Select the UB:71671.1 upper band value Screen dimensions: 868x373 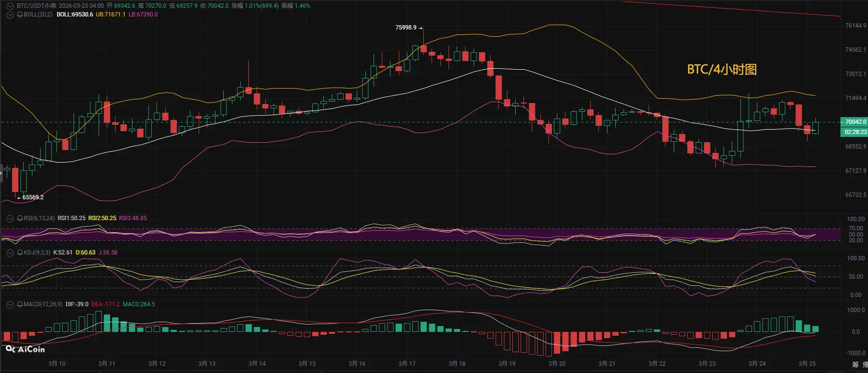tap(111, 15)
